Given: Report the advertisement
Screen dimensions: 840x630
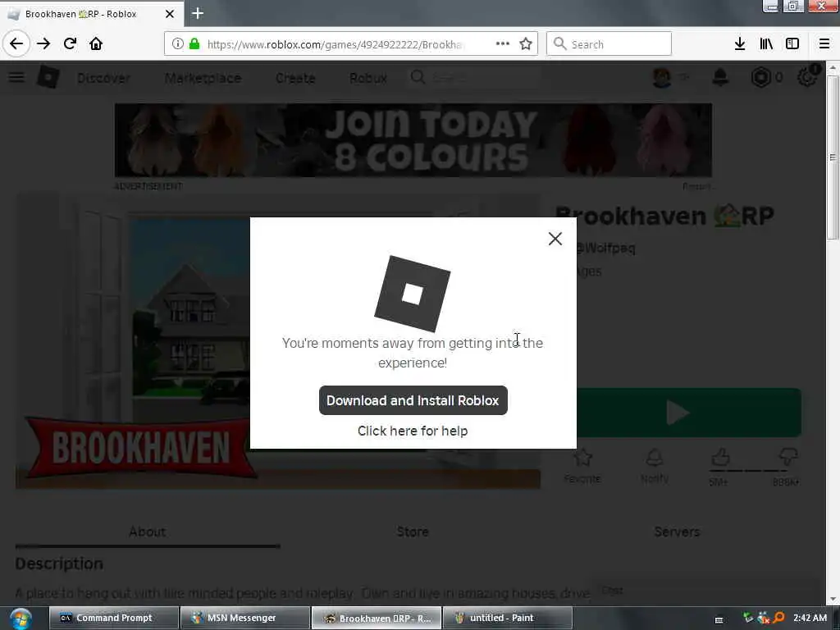Looking at the screenshot, I should click(x=696, y=186).
